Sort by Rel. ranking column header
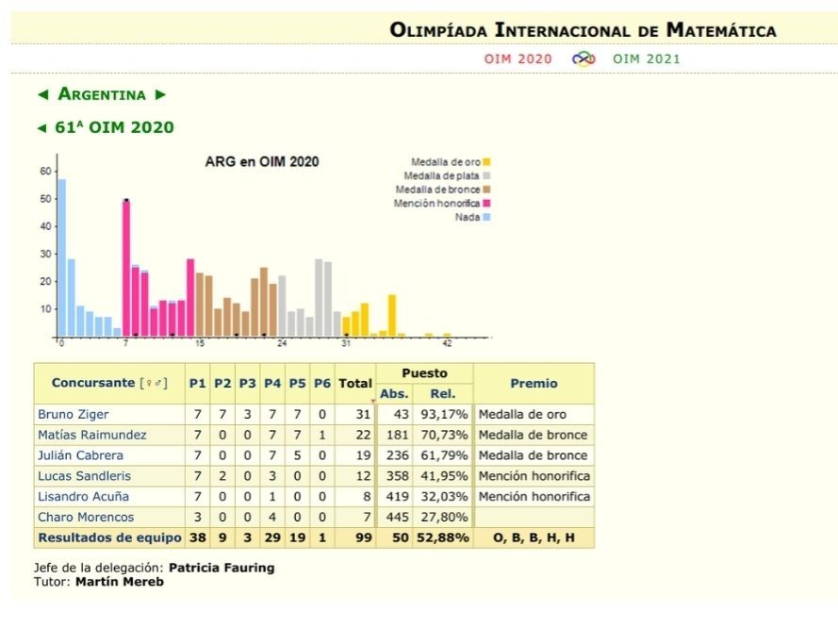Screen dimensions: 838x644 tap(443, 394)
